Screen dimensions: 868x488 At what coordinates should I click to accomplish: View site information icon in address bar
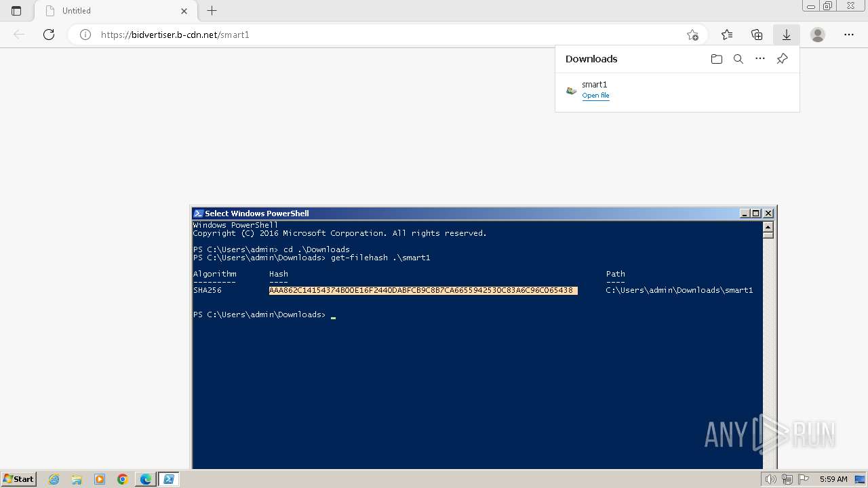tap(85, 35)
